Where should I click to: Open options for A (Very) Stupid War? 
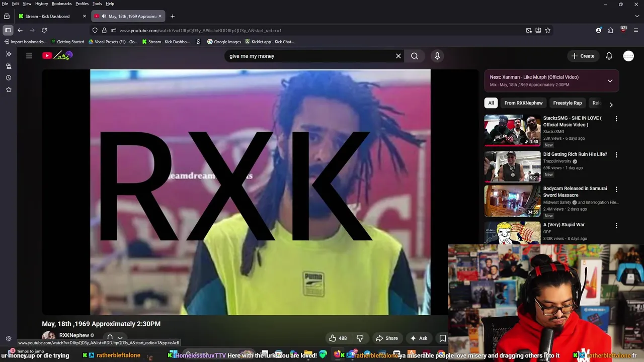tap(616, 225)
